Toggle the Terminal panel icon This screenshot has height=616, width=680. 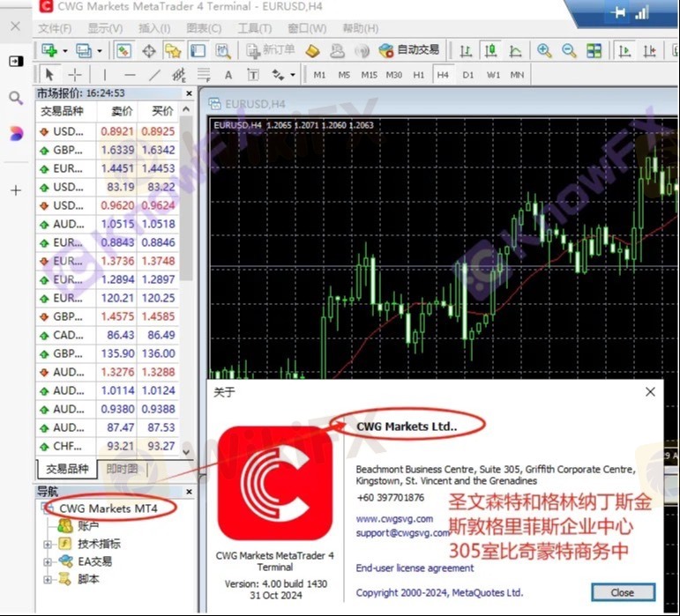[x=198, y=51]
